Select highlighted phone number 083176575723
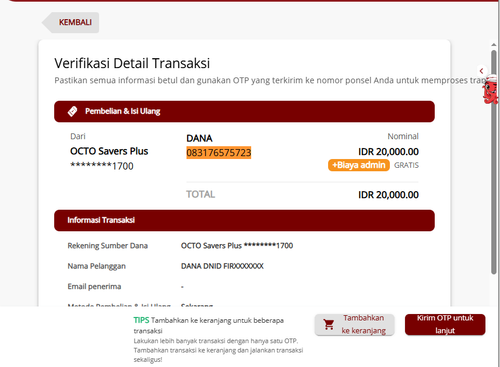This screenshot has height=367, width=500. coord(219,153)
